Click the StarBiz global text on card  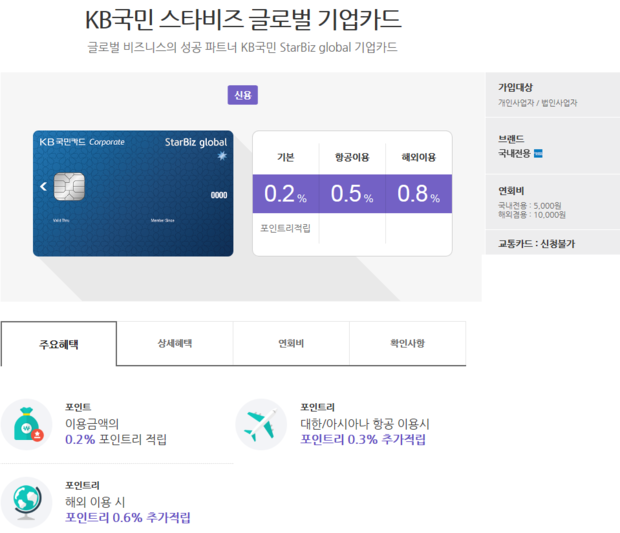(196, 142)
